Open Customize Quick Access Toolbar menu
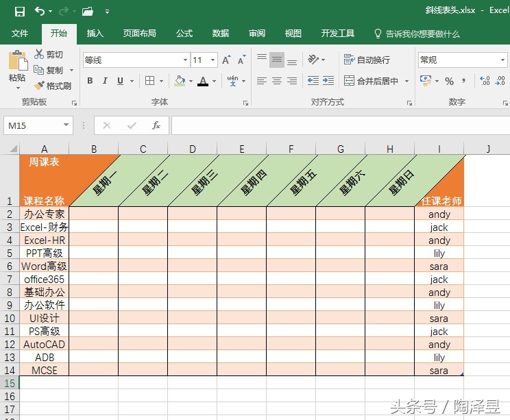The width and height of the screenshot is (510, 420). pos(107,12)
